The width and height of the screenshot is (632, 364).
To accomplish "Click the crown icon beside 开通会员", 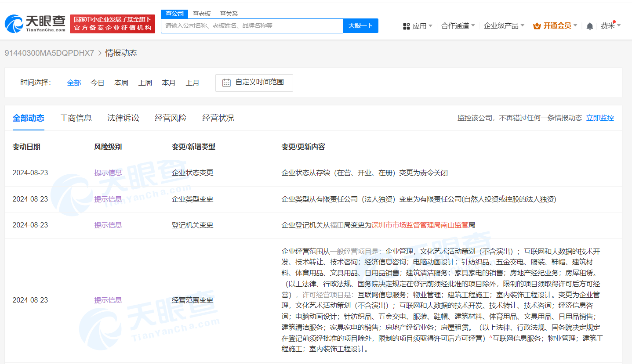I will pyautogui.click(x=536, y=25).
